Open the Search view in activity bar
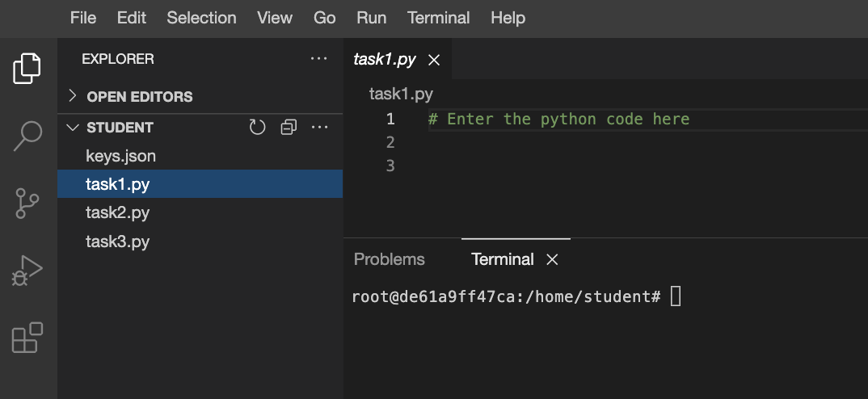 tap(27, 136)
